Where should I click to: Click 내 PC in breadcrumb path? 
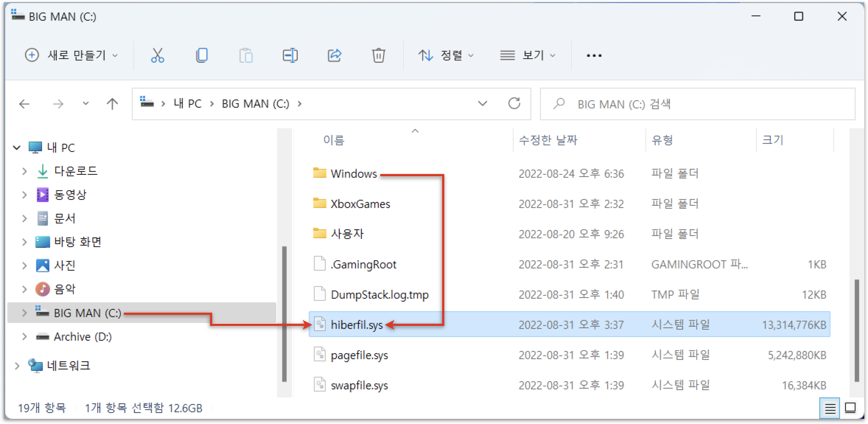point(188,104)
